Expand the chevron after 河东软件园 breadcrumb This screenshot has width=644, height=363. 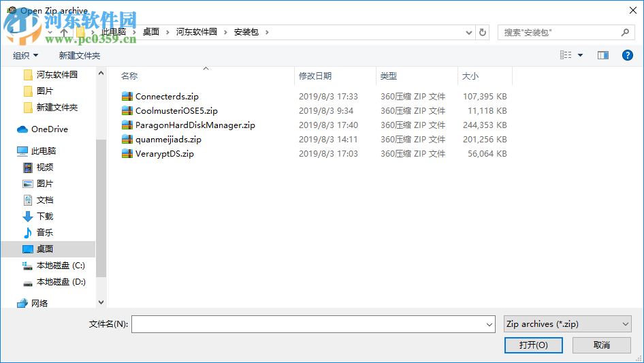tap(225, 32)
